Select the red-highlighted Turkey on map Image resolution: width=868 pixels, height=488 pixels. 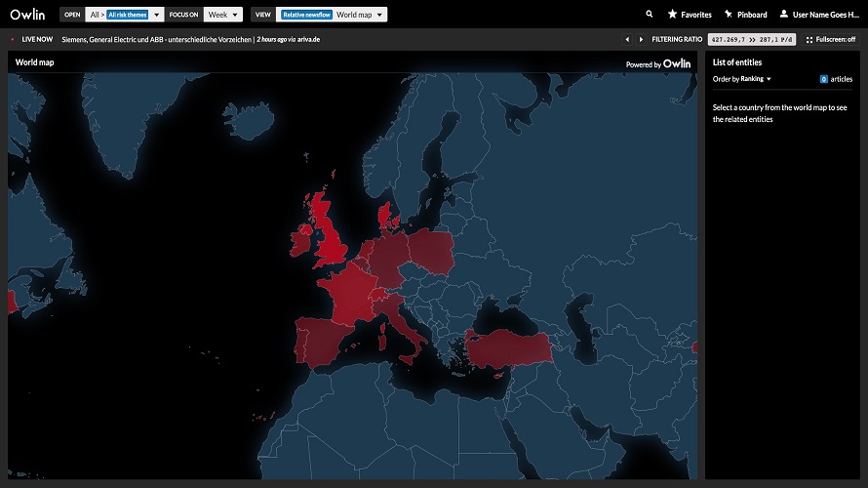(x=507, y=349)
